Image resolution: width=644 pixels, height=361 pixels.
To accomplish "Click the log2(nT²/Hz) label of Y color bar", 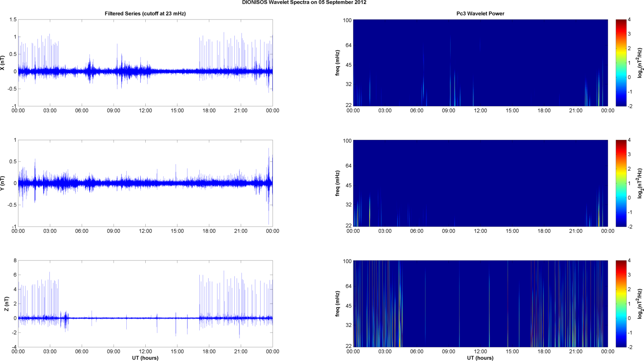I will (x=640, y=183).
